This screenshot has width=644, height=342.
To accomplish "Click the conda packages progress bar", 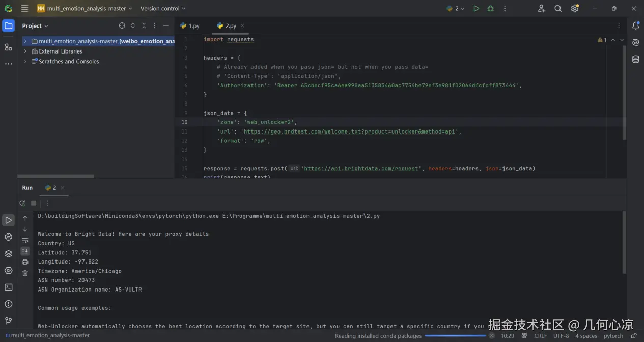I will [x=455, y=336].
